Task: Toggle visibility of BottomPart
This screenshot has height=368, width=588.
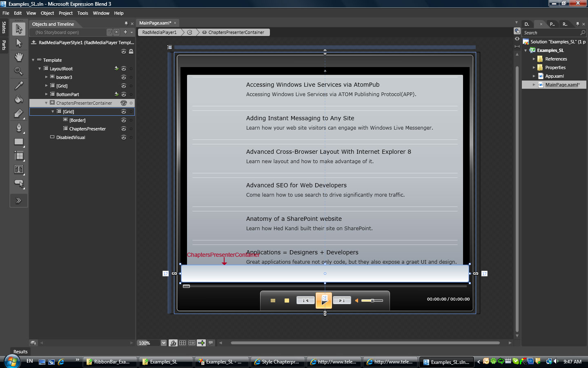Action: 124,94
